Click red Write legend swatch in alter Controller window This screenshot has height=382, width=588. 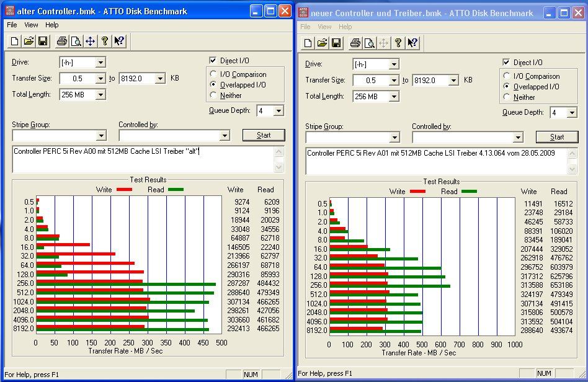tap(124, 190)
